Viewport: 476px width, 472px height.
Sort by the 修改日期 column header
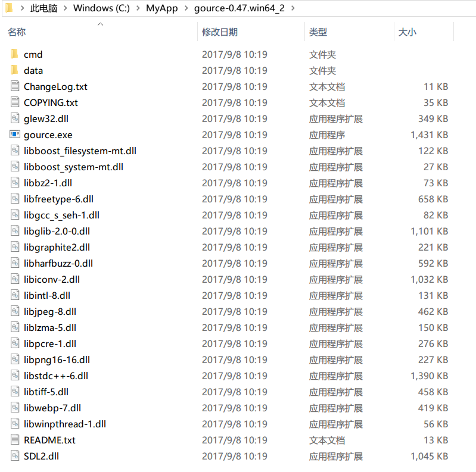coord(220,32)
